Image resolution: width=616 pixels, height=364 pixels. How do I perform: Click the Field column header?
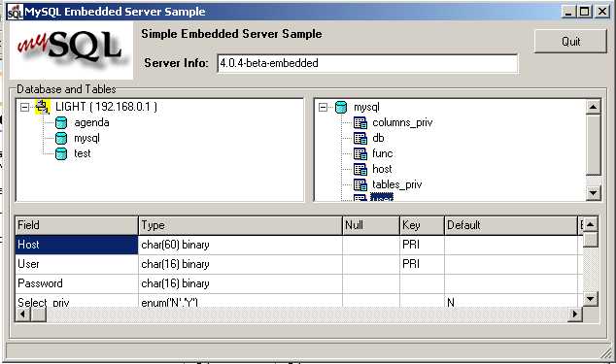point(77,225)
